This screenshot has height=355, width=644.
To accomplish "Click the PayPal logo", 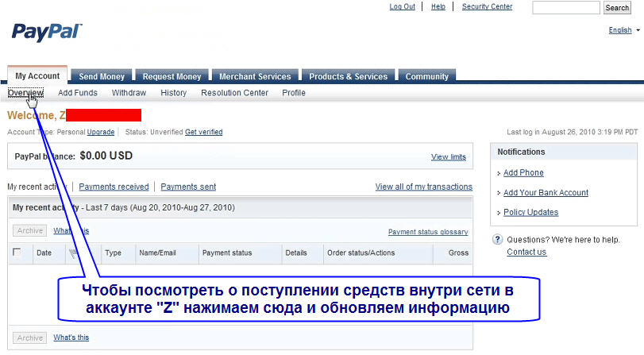I will (x=47, y=32).
